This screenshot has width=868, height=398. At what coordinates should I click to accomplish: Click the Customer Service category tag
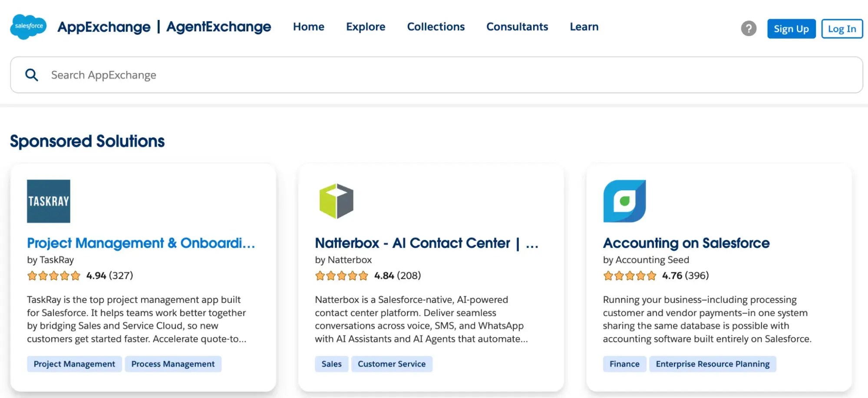[x=391, y=364]
